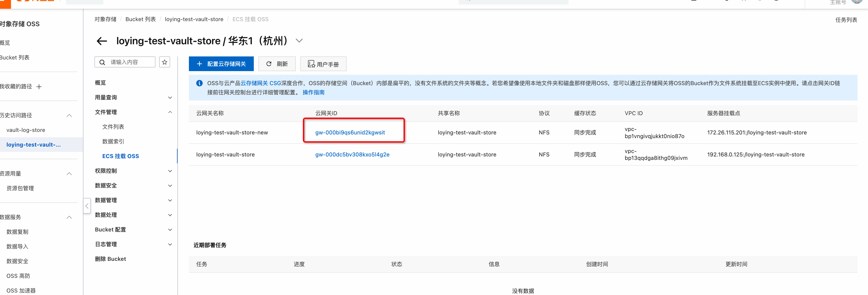Click the search magnifier icon

102,62
